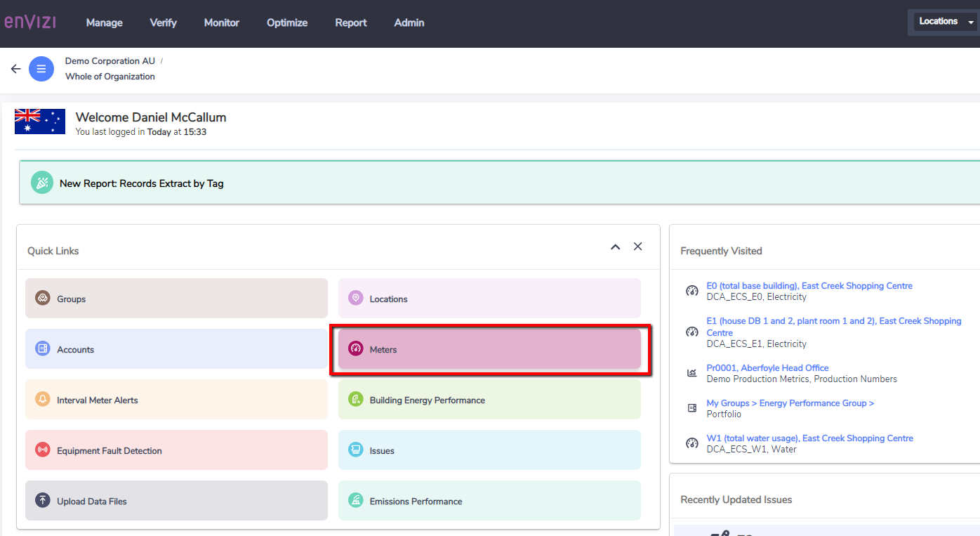The image size is (980, 536).
Task: Open the Monitor menu
Action: [222, 22]
